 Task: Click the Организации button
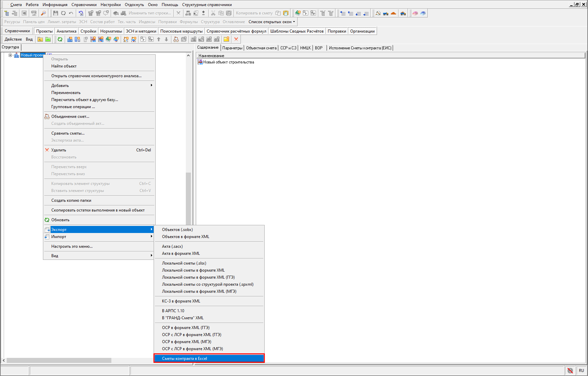(x=362, y=31)
